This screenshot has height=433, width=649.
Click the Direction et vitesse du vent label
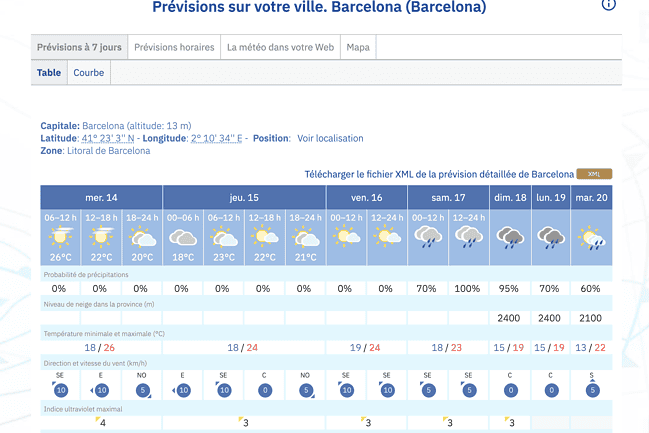95,363
